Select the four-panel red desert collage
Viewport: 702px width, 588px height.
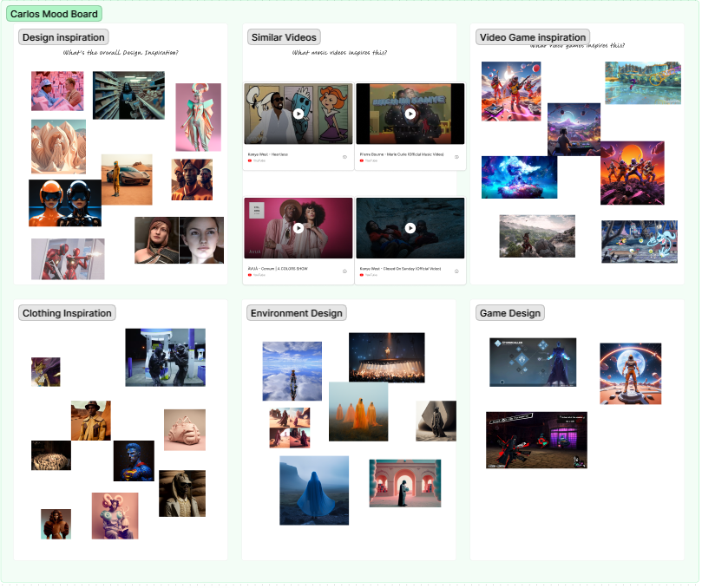point(290,428)
